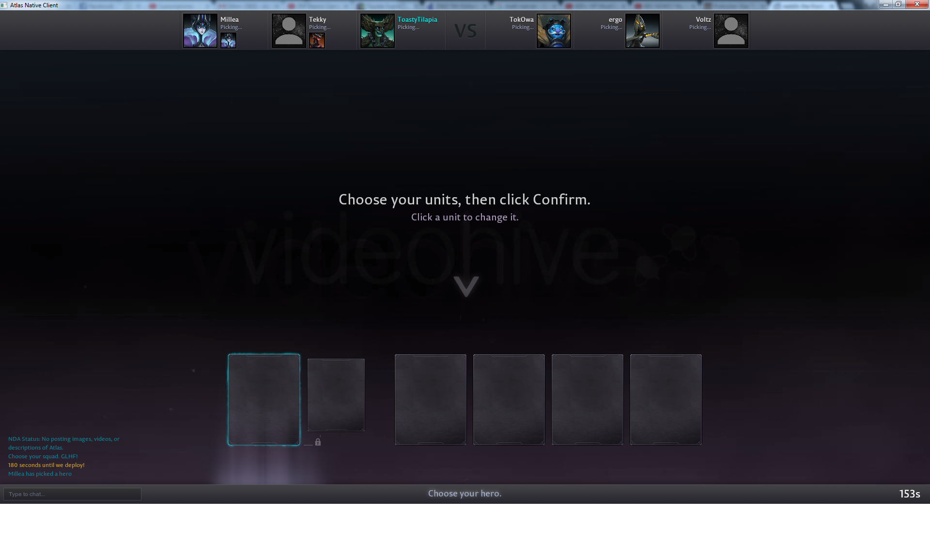Focus the "Type to chat..." field

click(x=72, y=494)
